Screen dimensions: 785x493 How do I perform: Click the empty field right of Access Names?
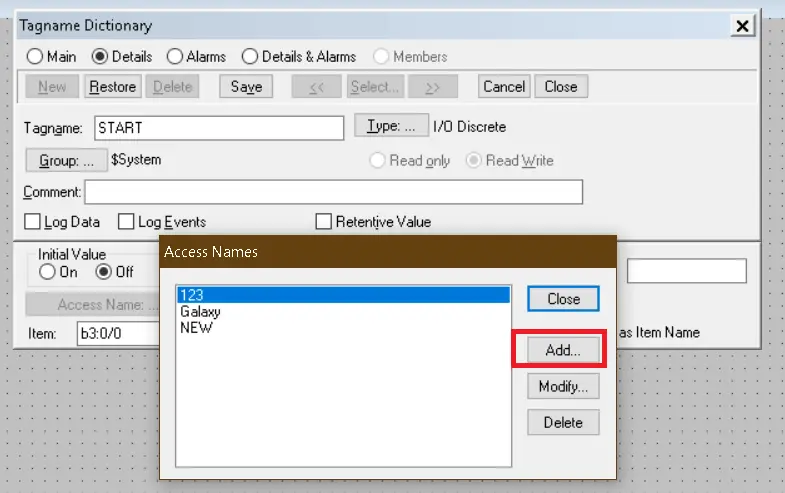(687, 271)
